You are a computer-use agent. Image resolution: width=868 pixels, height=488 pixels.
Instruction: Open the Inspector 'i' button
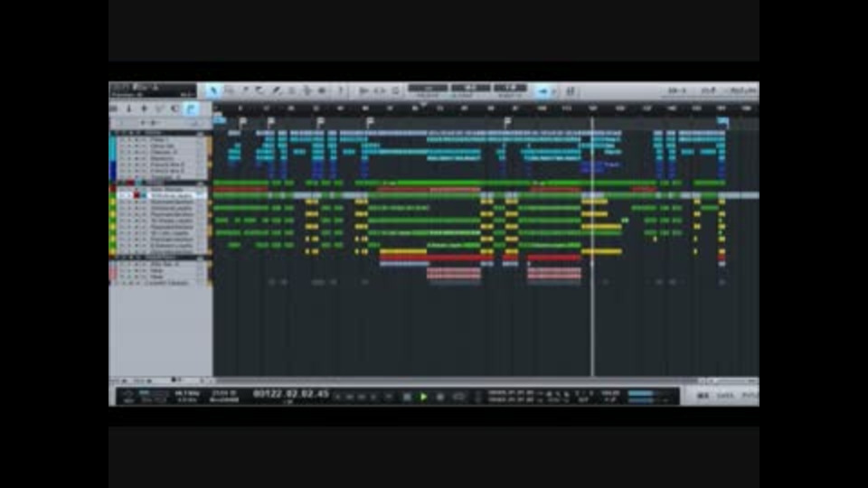(129, 109)
